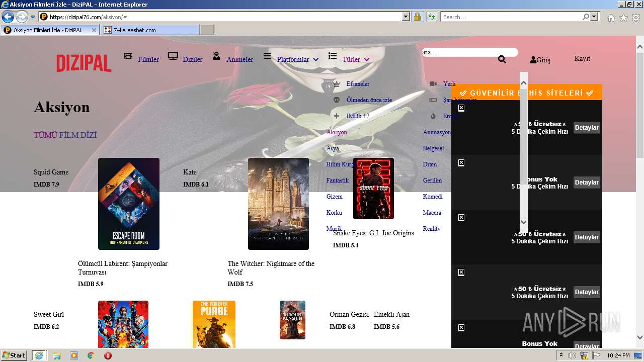The image size is (644, 362).
Task: Close the Aksiyon Filmleri İzle tab
Action: coord(94,30)
